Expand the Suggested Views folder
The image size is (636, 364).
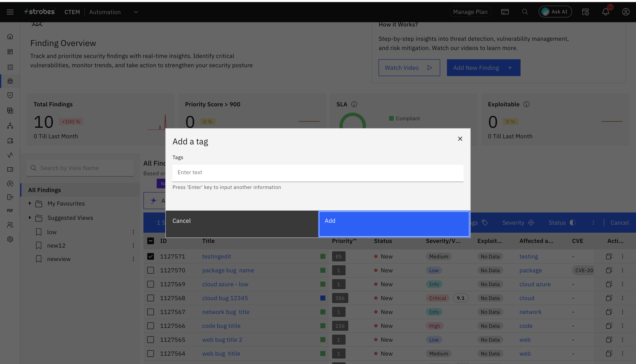pyautogui.click(x=30, y=218)
